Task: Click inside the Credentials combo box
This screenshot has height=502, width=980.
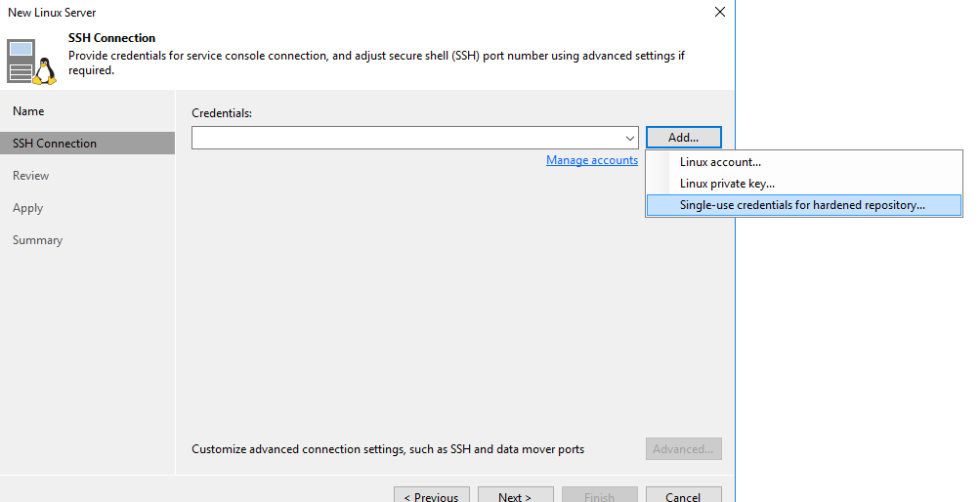Action: click(x=415, y=138)
